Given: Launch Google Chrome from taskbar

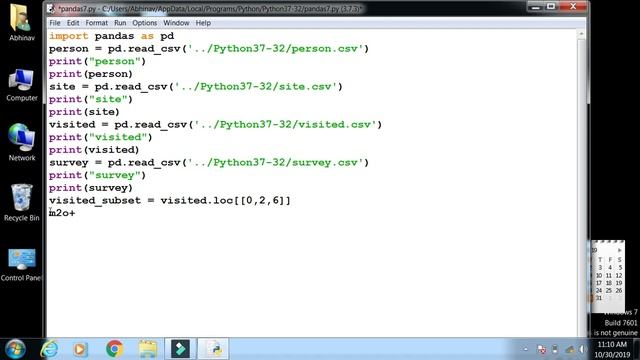Looking at the screenshot, I should coord(115,349).
